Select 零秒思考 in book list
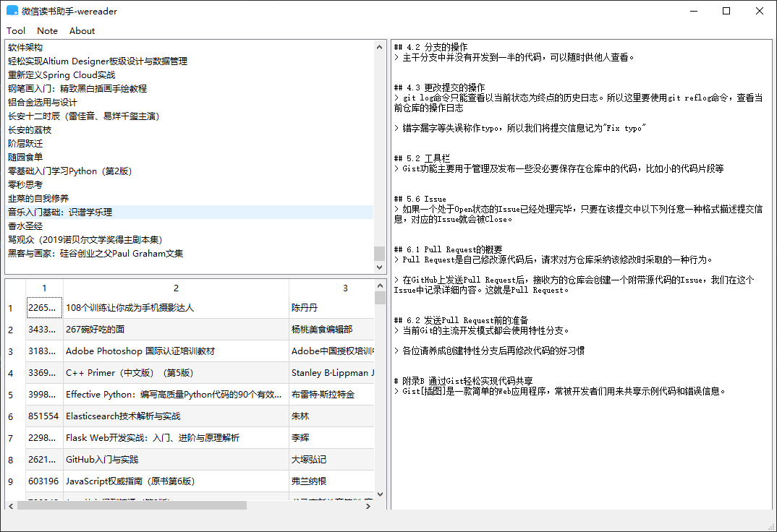777x532 pixels. click(x=190, y=185)
